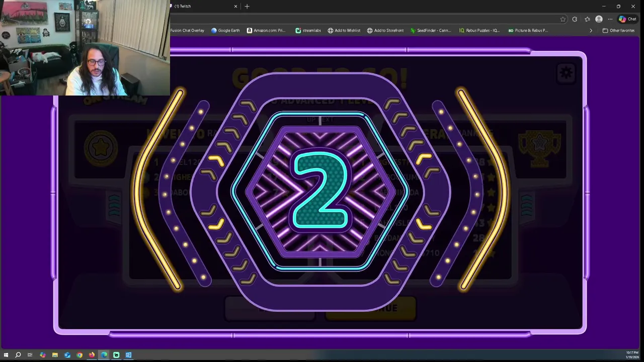Viewport: 644px width, 362px height.
Task: Open the Windows Start menu
Action: point(6,355)
